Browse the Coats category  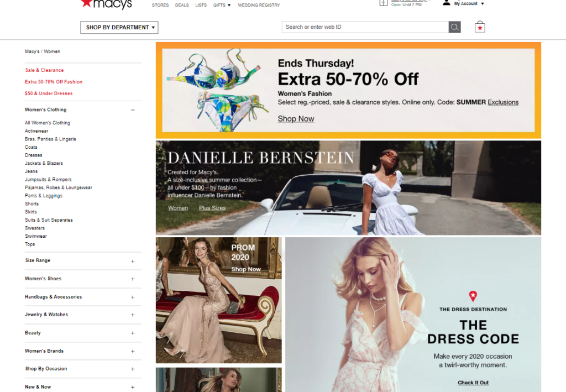(31, 147)
